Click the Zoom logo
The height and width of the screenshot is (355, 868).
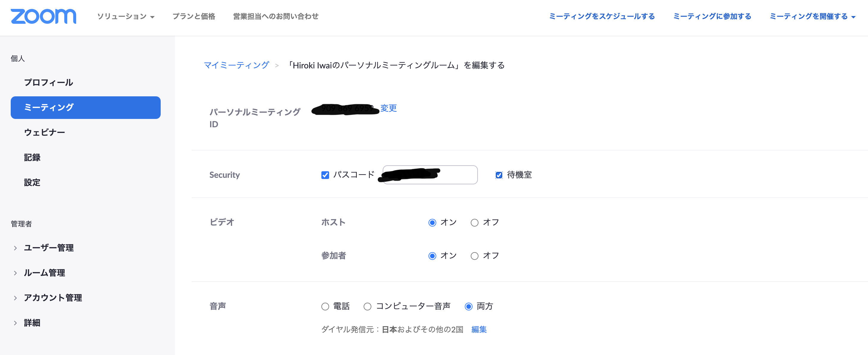point(43,17)
